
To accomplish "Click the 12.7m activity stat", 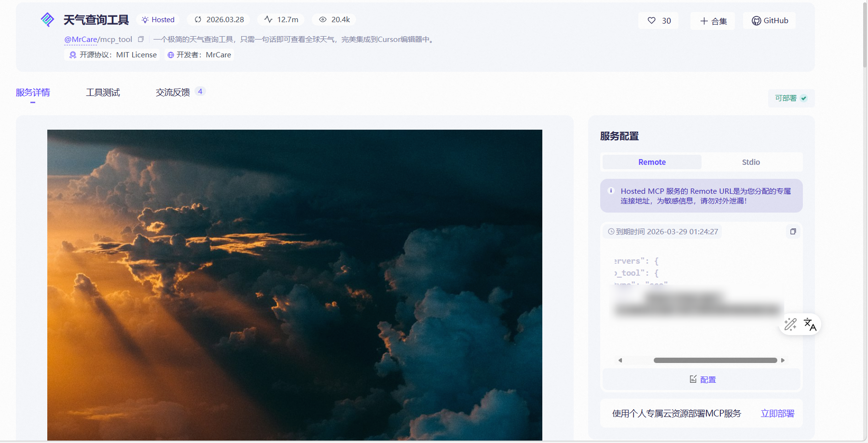I will coord(281,20).
